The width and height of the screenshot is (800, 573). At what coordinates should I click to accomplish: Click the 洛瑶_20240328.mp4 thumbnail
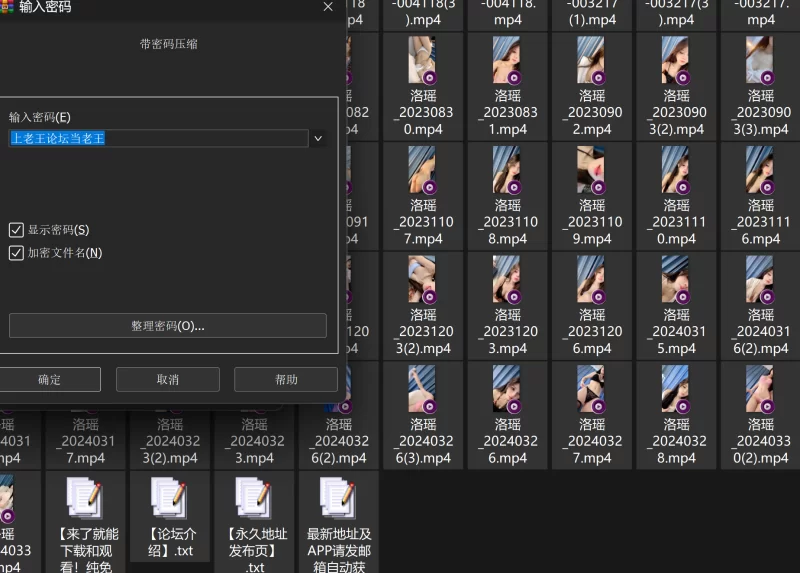pos(676,389)
